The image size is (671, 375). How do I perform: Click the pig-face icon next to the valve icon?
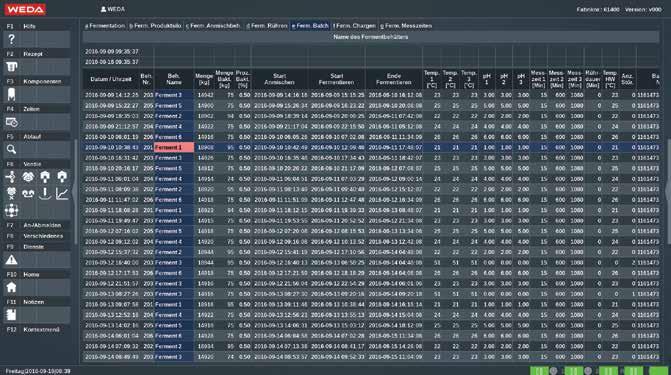point(28,176)
